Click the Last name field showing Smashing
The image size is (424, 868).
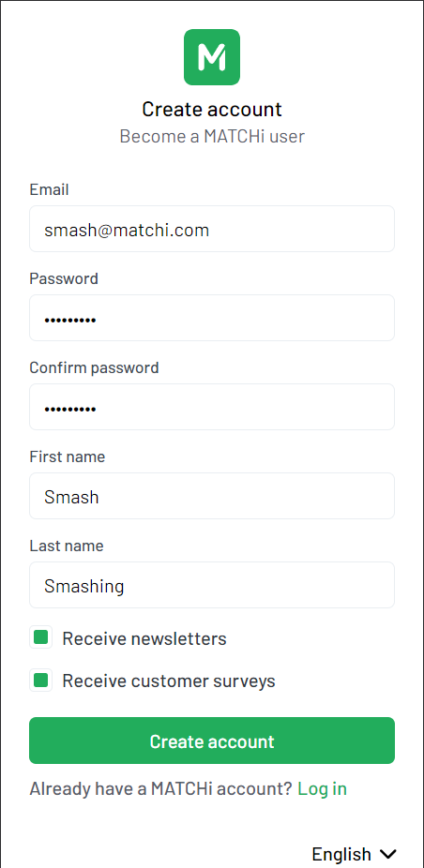pos(212,585)
